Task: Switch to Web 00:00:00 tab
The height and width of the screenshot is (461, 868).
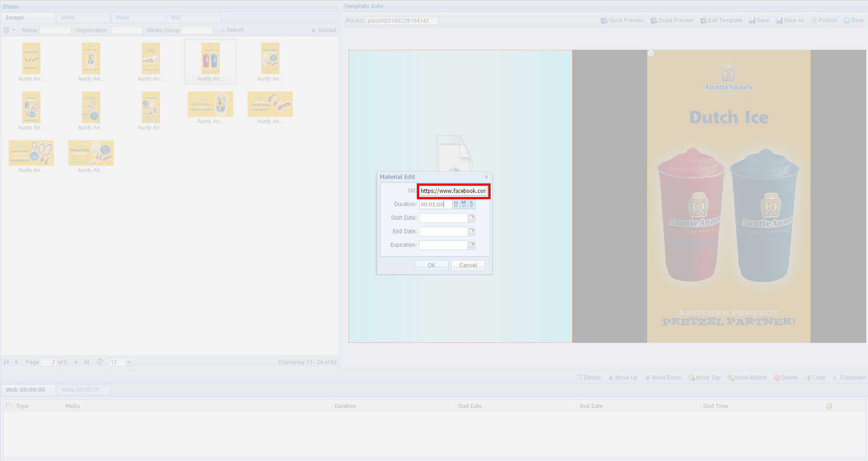Action: [28, 390]
